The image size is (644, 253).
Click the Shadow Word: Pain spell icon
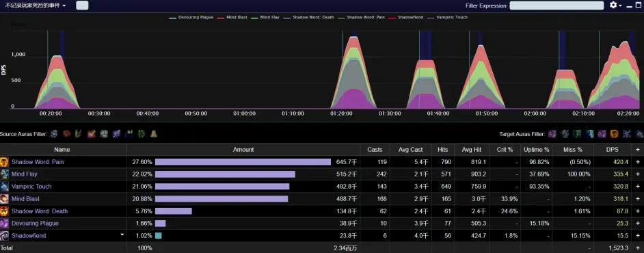(5, 162)
